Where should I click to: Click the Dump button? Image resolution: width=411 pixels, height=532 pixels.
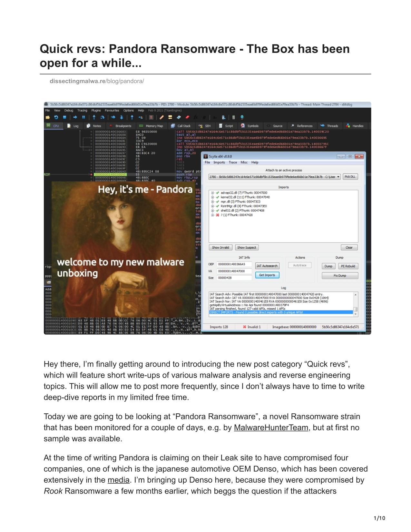328,266
